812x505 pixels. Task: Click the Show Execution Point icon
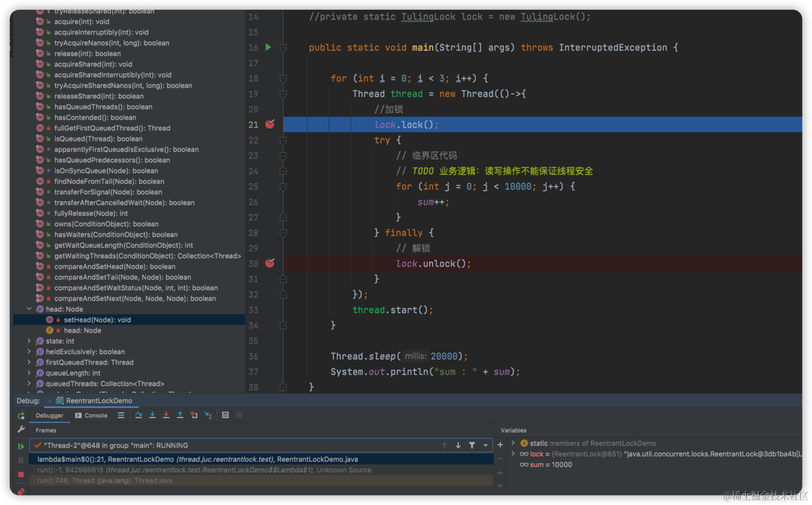pyautogui.click(x=121, y=415)
